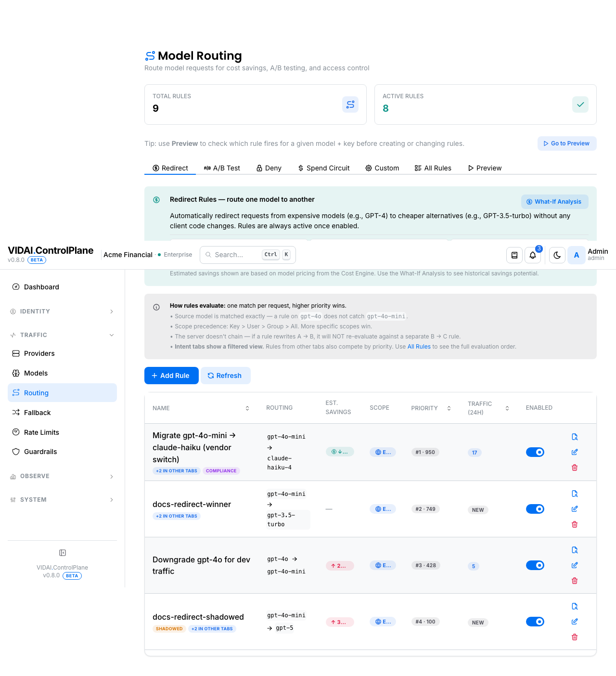The width and height of the screenshot is (616, 676).
Task: Go to the All Rules tab
Action: pyautogui.click(x=433, y=168)
